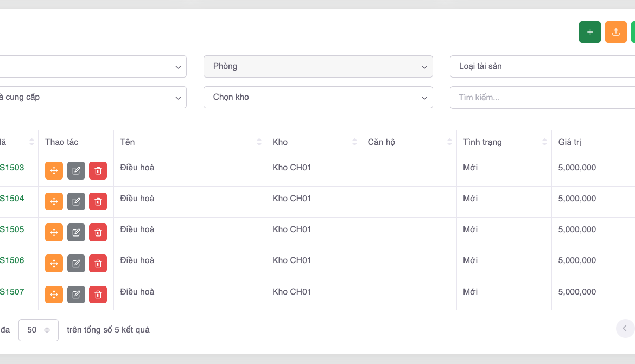The height and width of the screenshot is (364, 635).
Task: Click move icon for the S1503 row
Action: [54, 170]
